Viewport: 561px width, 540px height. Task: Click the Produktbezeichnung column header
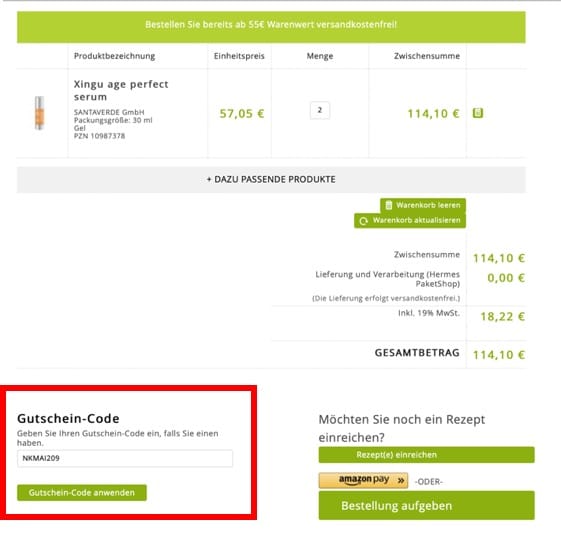114,56
